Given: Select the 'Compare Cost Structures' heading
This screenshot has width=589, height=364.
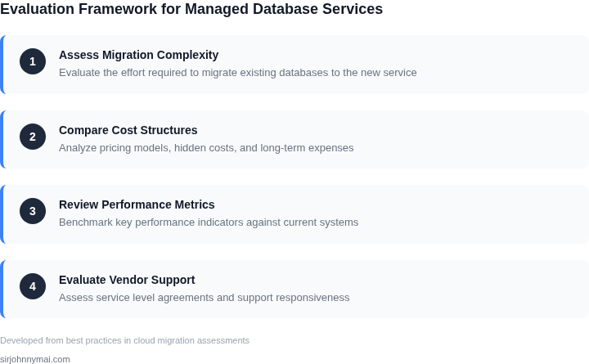Looking at the screenshot, I should click(x=128, y=130).
